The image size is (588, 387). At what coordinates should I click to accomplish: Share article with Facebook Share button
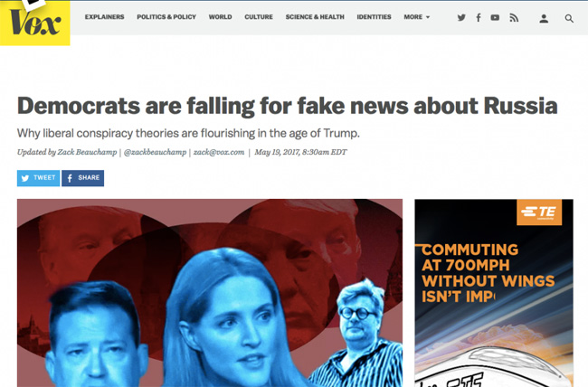(x=83, y=178)
